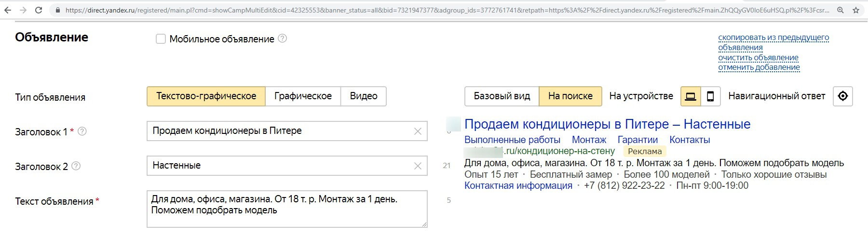Switch preview to На поиске

pos(570,96)
